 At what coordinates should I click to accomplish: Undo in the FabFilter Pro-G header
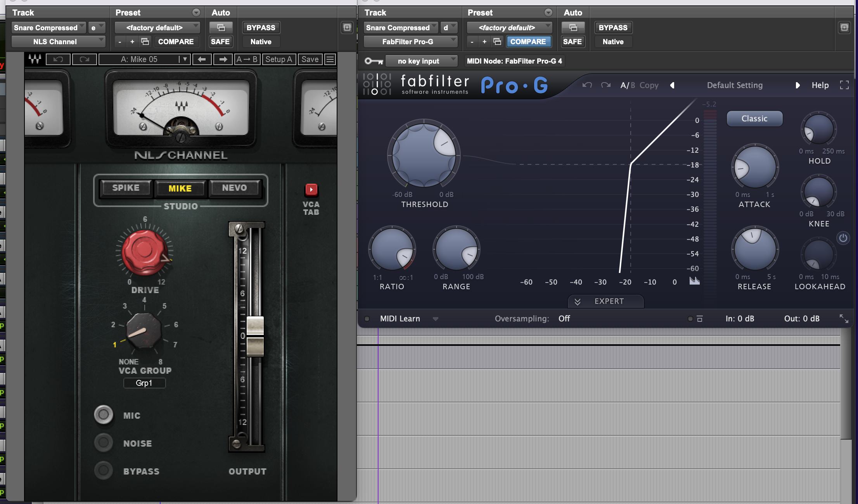click(587, 85)
